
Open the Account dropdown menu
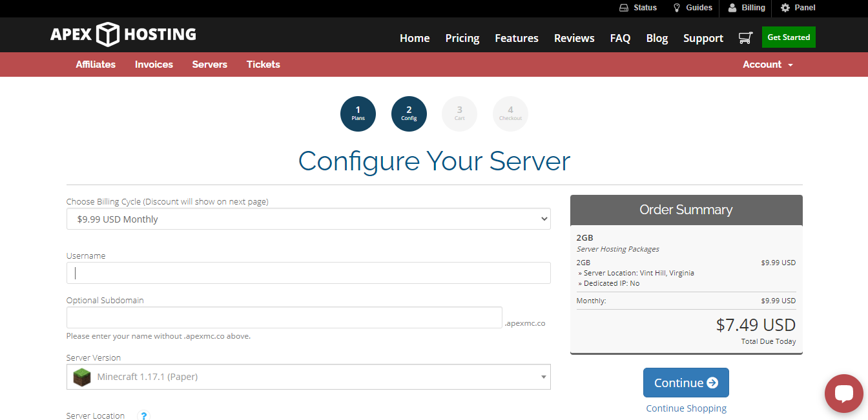pyautogui.click(x=768, y=65)
